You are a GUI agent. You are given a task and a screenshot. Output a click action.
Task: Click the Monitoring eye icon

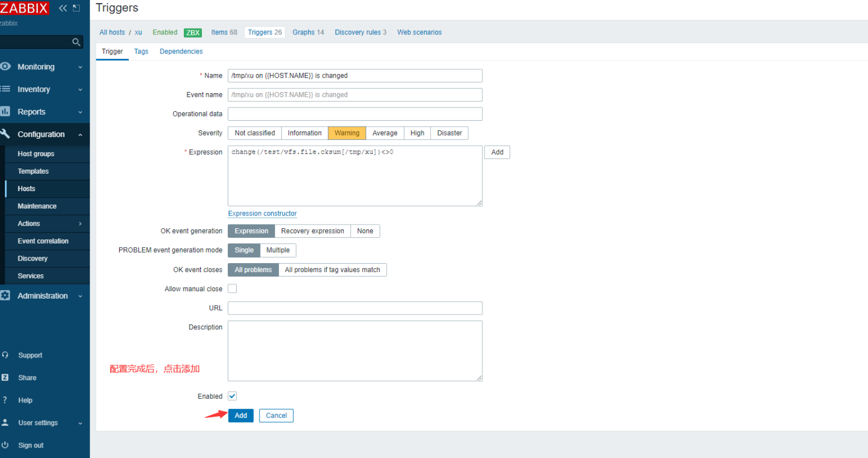[5, 66]
